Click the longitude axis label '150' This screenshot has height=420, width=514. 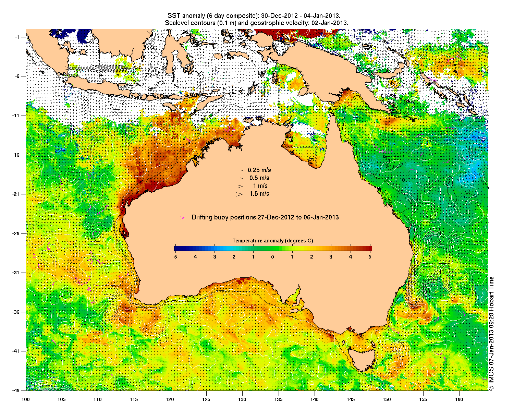tap(387, 399)
